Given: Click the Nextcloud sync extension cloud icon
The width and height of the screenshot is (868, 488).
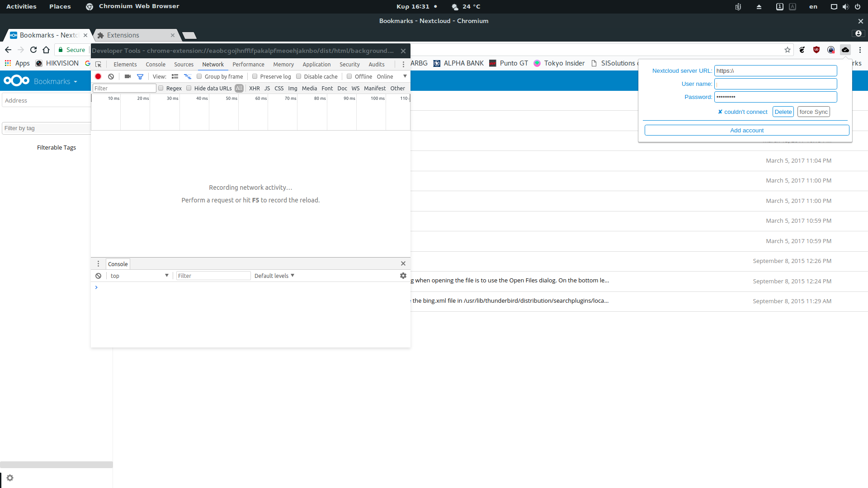Looking at the screenshot, I should (x=845, y=50).
